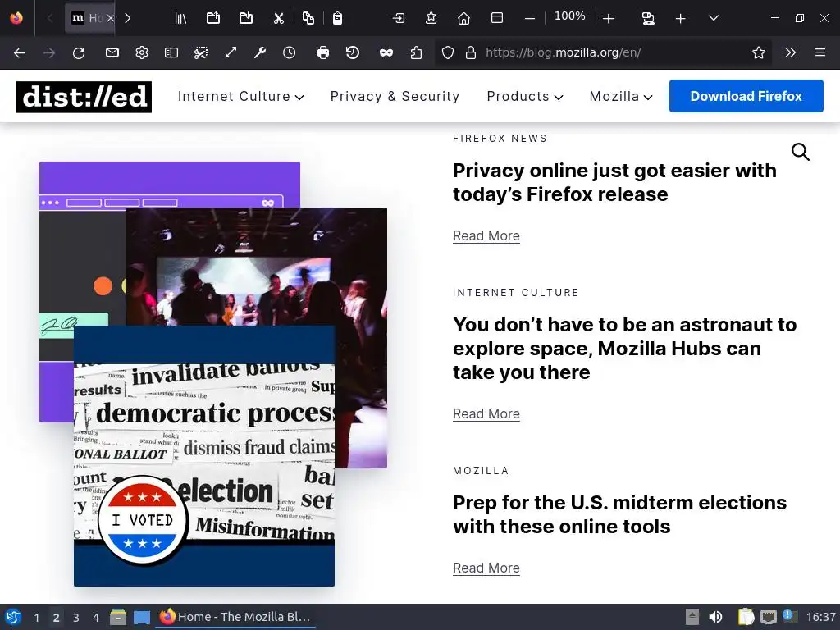
Task: Open the blog search magnifier icon
Action: 801,152
